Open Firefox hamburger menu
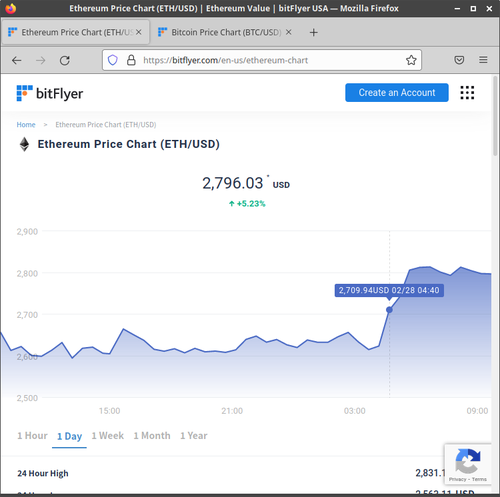 tap(483, 60)
